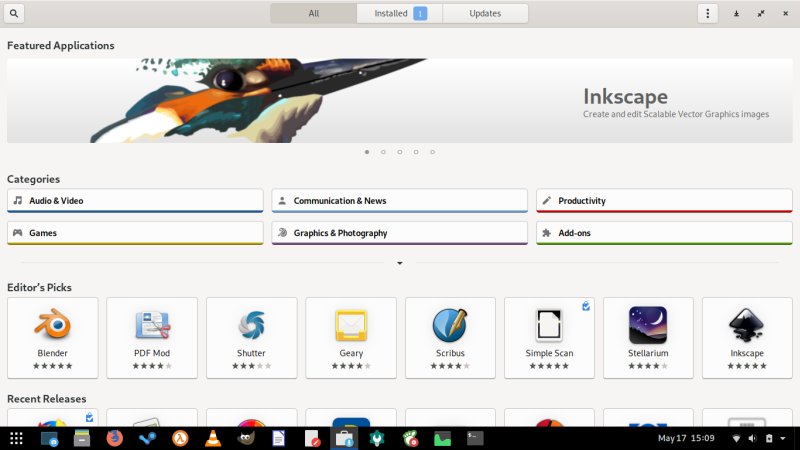Screen dimensions: 800x450
Task: Open the Audio & Video category
Action: click(135, 201)
